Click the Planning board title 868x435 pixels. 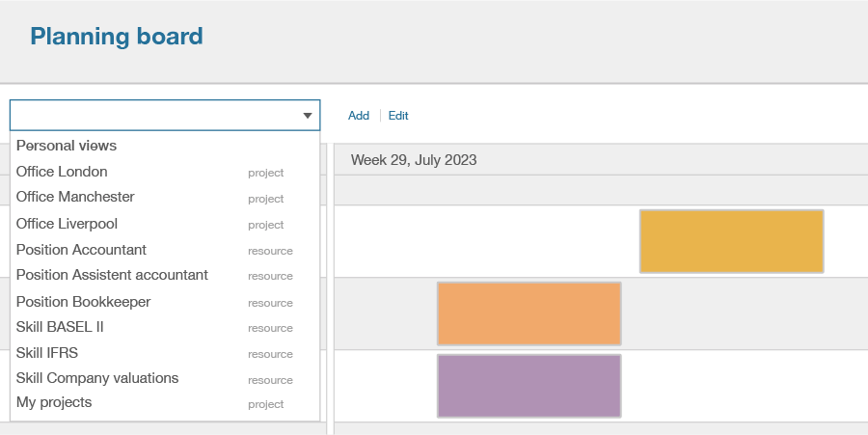click(117, 36)
